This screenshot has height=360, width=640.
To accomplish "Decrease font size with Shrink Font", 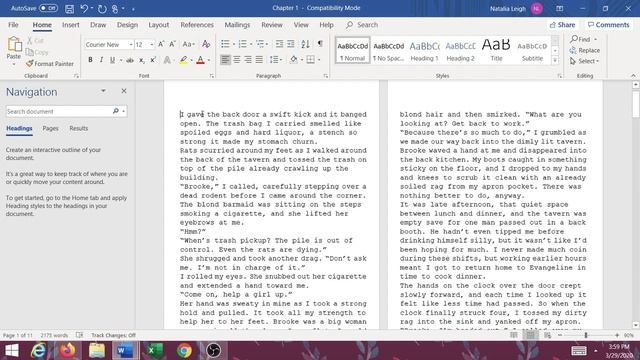I will 172,44.
